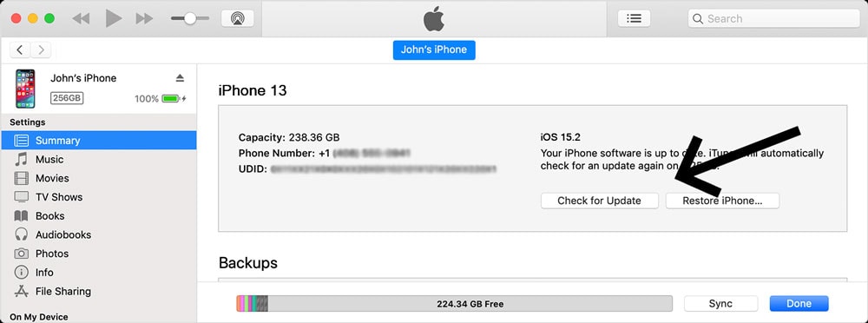Click the fast-forward playback button
This screenshot has width=868, height=323.
pos(144,18)
